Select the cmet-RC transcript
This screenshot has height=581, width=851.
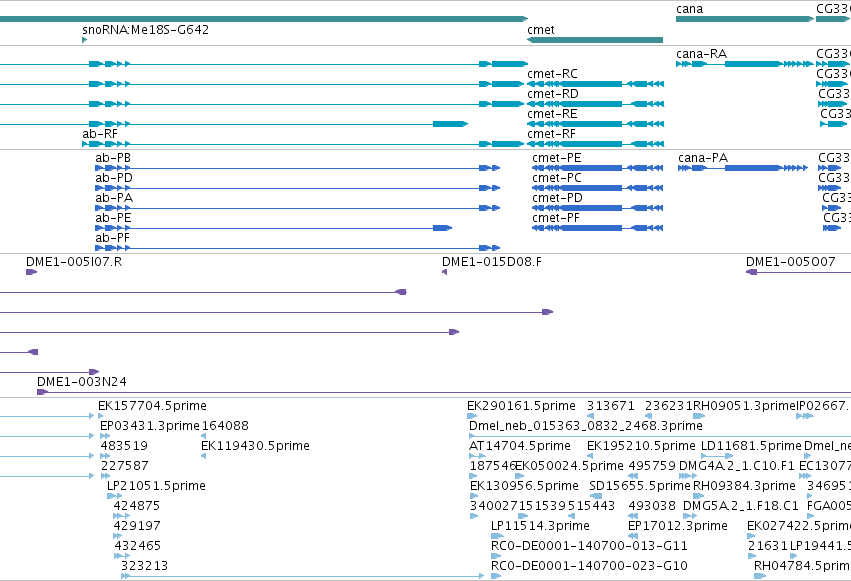(595, 84)
